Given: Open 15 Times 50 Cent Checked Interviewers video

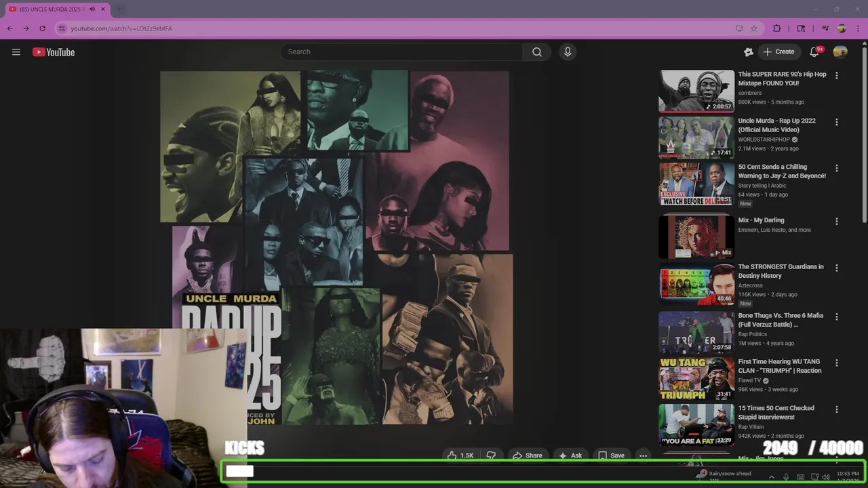Looking at the screenshot, I should pos(776,412).
